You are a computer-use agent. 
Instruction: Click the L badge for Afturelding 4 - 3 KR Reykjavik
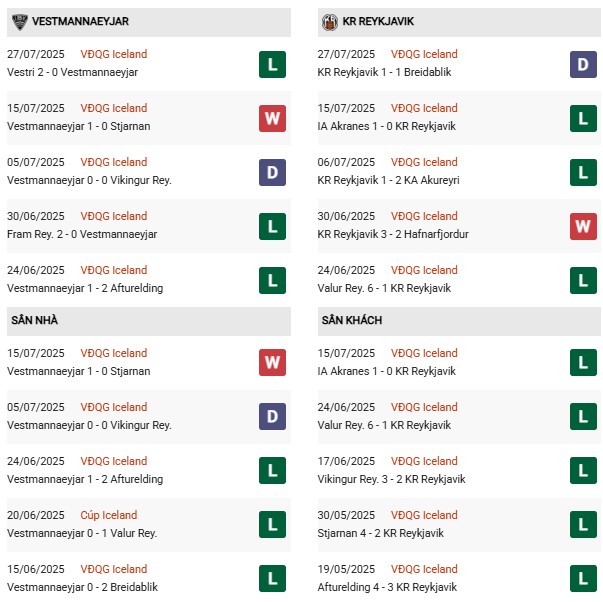pyautogui.click(x=583, y=580)
